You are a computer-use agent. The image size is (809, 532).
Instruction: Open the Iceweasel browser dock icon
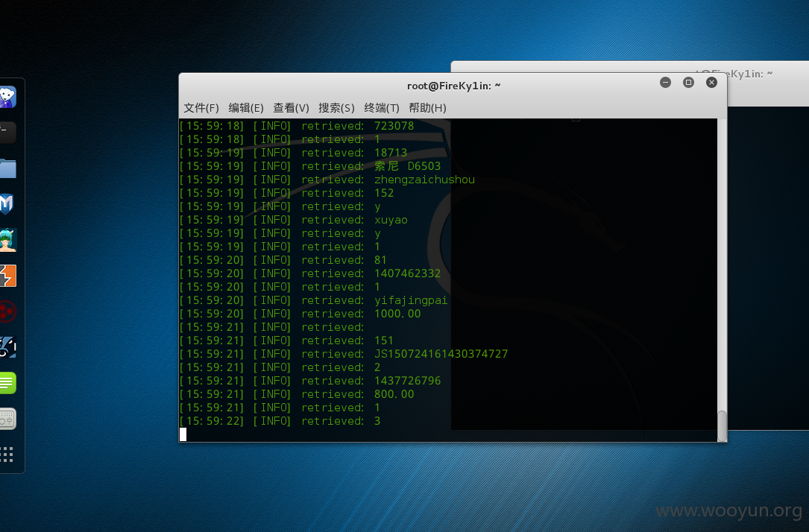[7, 96]
